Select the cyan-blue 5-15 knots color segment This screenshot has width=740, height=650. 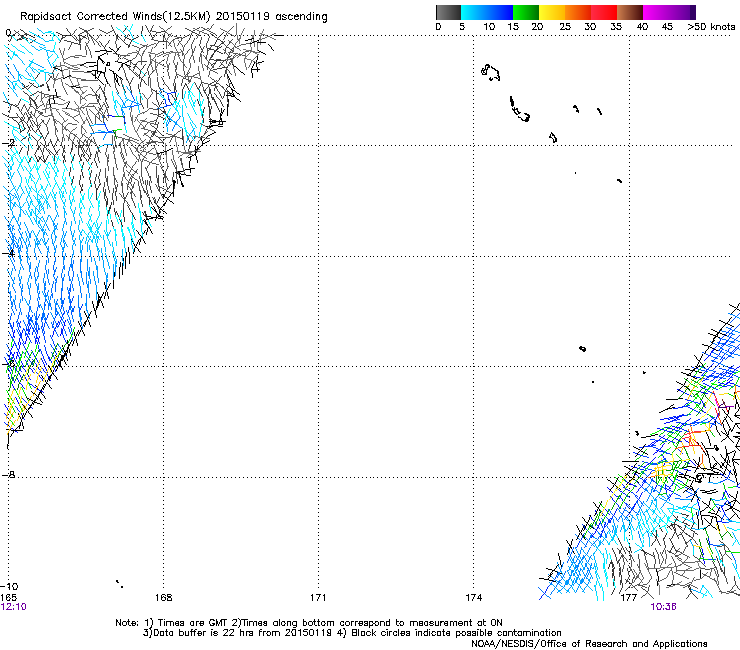(x=487, y=12)
